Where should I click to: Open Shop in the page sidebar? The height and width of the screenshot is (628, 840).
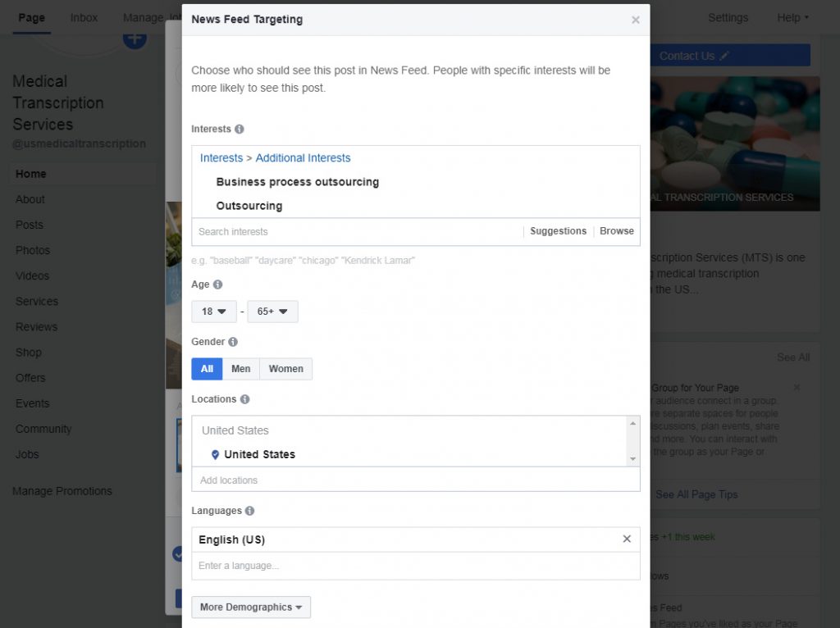point(29,353)
